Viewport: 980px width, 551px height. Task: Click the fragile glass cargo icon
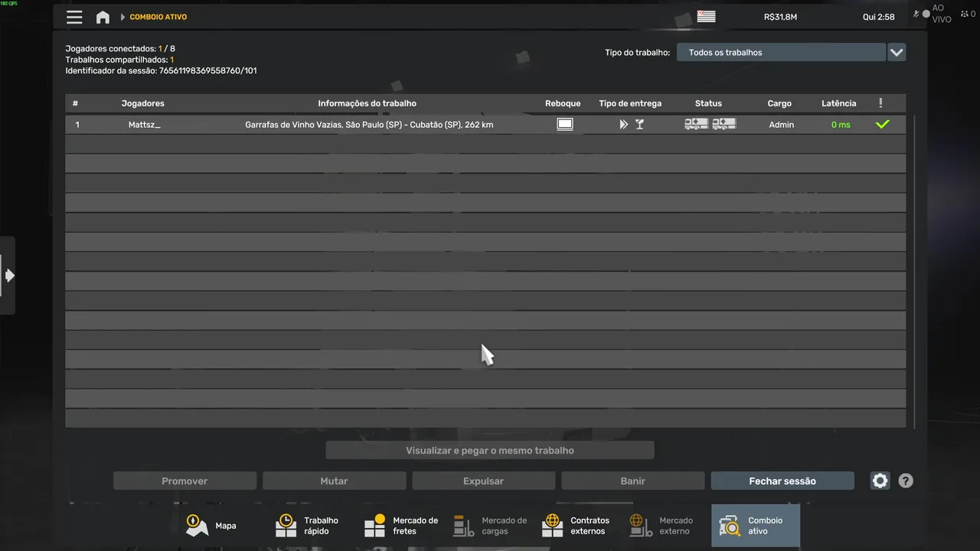[x=639, y=124]
